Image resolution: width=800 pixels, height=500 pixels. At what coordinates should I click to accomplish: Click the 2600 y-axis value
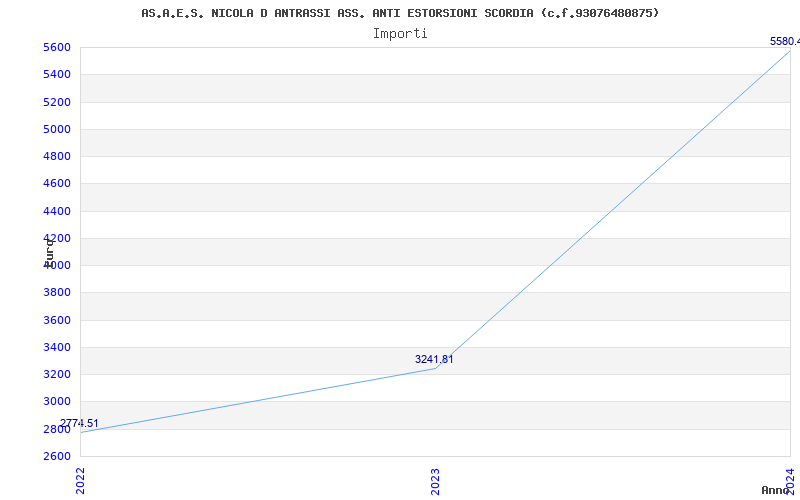click(x=57, y=456)
